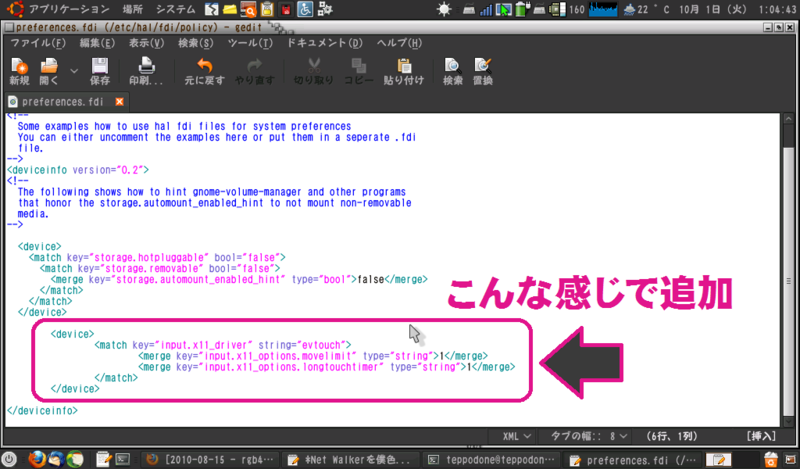The image size is (800, 469).
Task: Open search with 検索 toolbar icon
Action: tap(453, 71)
